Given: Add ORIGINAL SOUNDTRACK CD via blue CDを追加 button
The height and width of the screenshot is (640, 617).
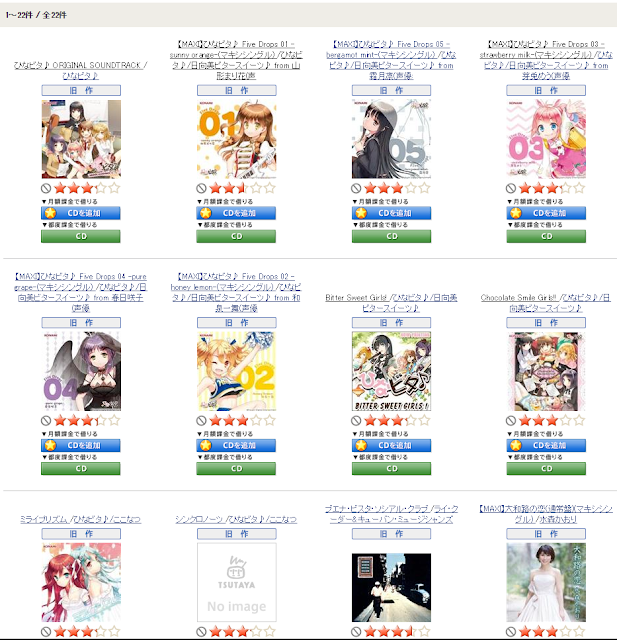Looking at the screenshot, I should click(x=81, y=213).
